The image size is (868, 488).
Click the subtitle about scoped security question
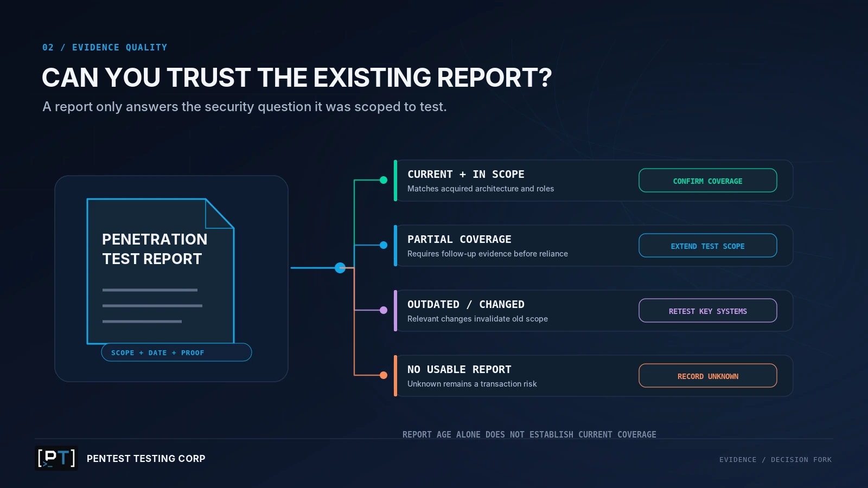[245, 107]
